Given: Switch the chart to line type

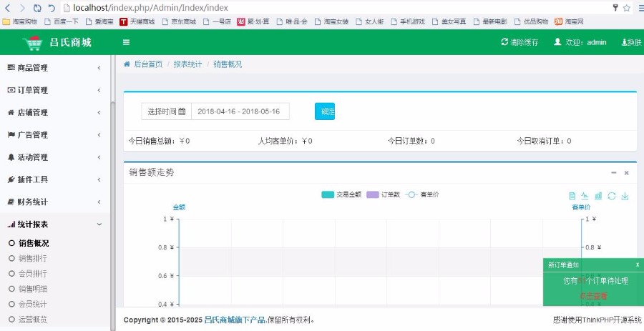Looking at the screenshot, I should 585,196.
